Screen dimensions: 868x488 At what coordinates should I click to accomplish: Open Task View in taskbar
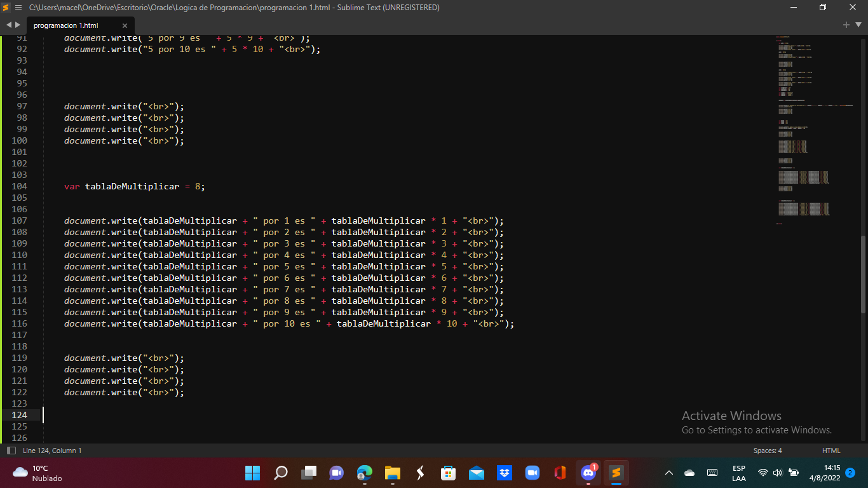click(x=309, y=473)
